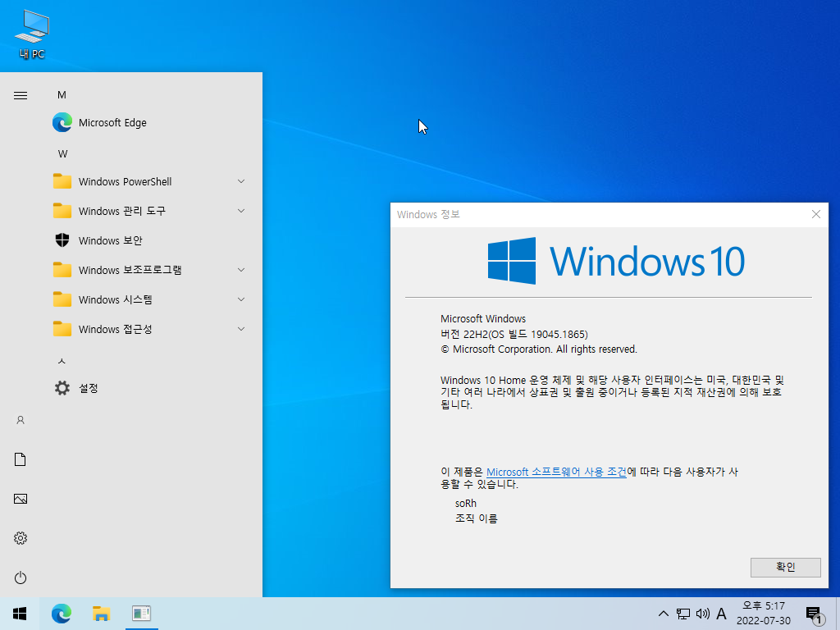Click the 확인 button
840x630 pixels.
coord(785,568)
